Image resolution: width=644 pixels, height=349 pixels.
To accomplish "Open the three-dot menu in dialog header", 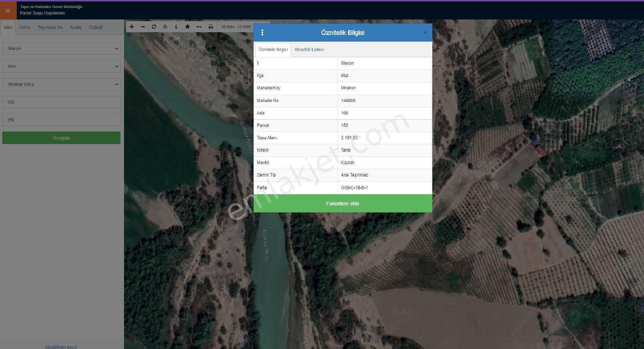I will pos(262,33).
